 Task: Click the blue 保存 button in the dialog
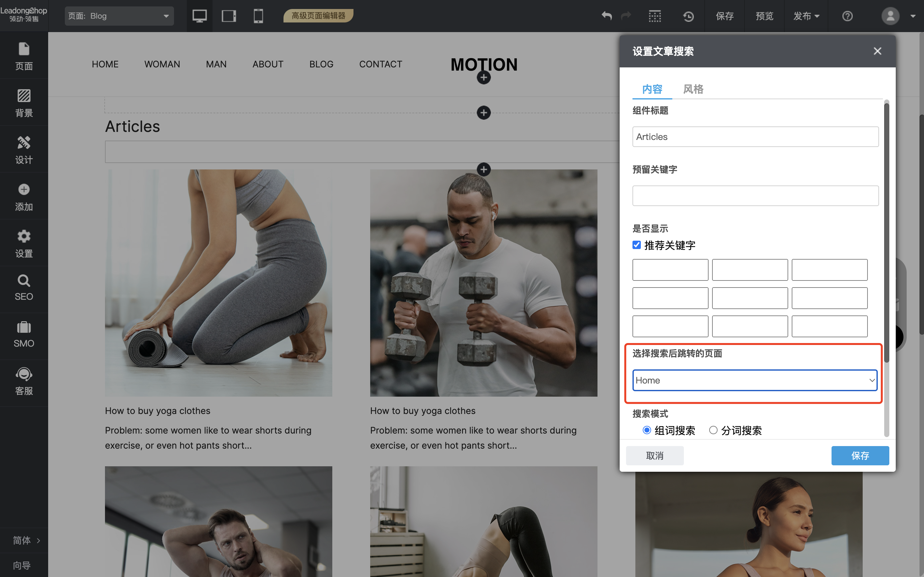(860, 455)
